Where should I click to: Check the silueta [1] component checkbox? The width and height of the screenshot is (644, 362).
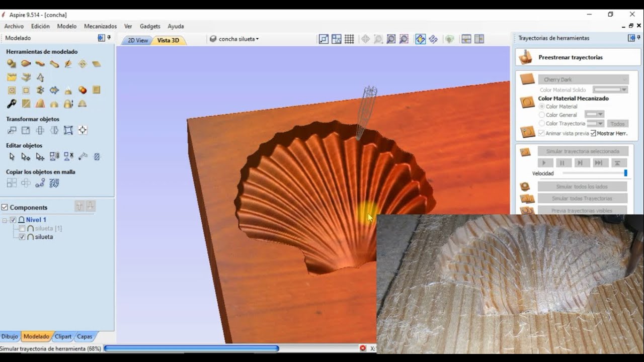[22, 229]
